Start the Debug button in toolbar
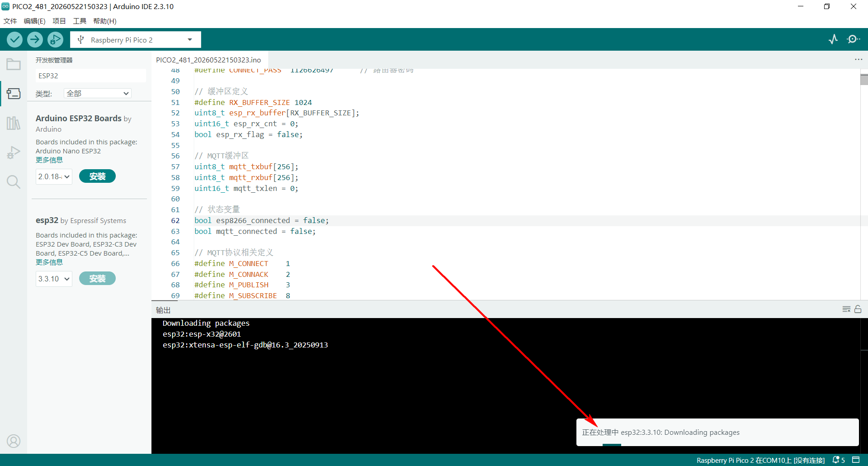The image size is (868, 466). tap(55, 40)
